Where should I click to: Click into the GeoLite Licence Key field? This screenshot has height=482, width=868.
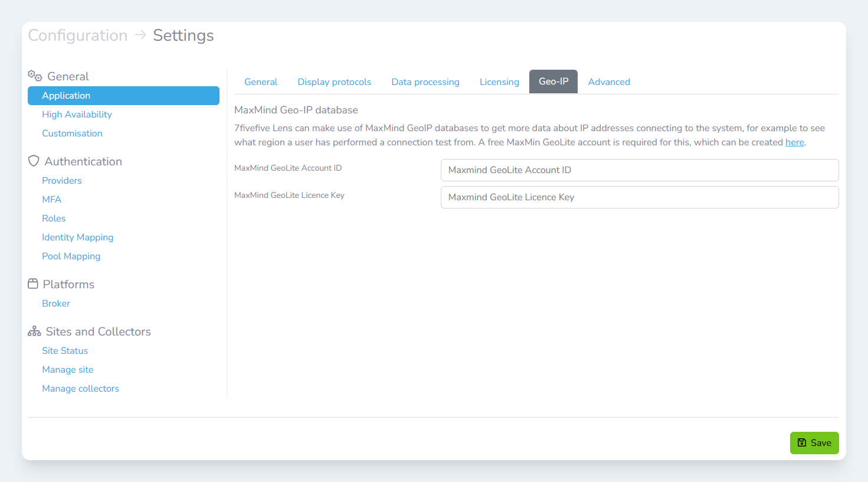[639, 197]
